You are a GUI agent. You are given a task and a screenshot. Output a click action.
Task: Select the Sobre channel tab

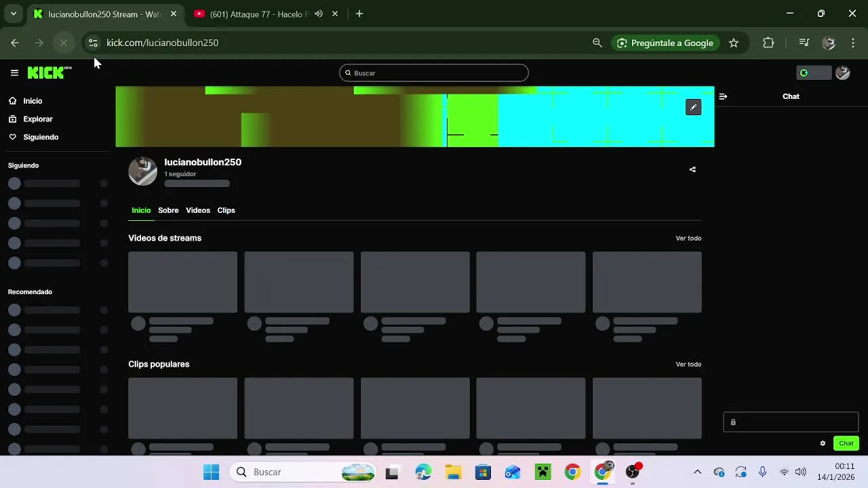[x=168, y=210]
